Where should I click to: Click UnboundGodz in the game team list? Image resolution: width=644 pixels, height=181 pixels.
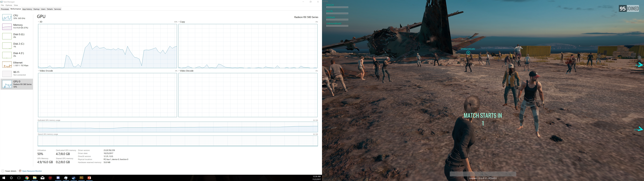coord(334,24)
